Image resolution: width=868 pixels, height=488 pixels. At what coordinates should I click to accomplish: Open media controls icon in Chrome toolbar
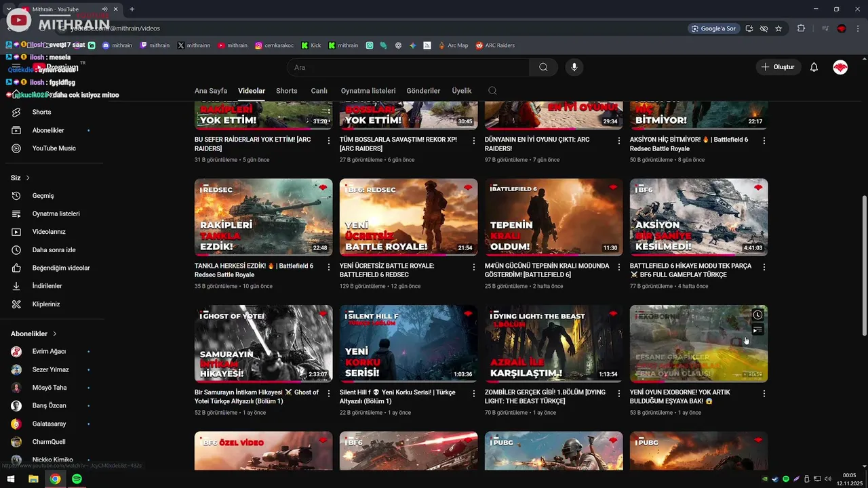pyautogui.click(x=825, y=28)
